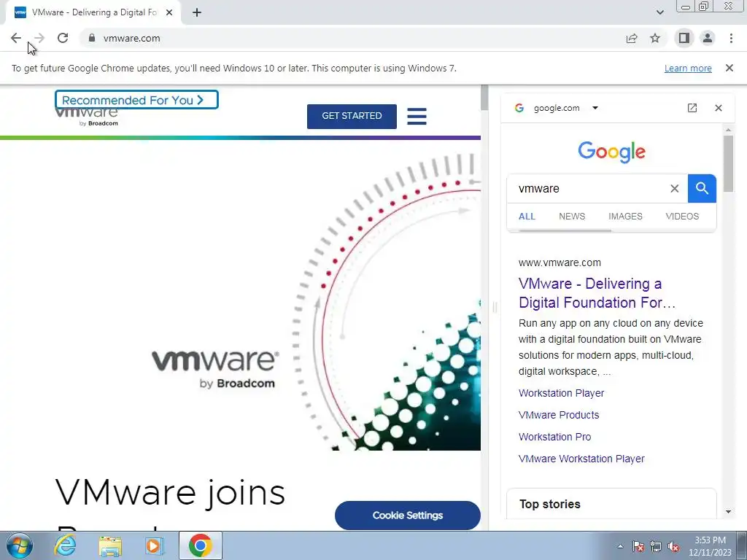The width and height of the screenshot is (747, 560).
Task: Switch to the IMAGES search tab
Action: point(625,216)
